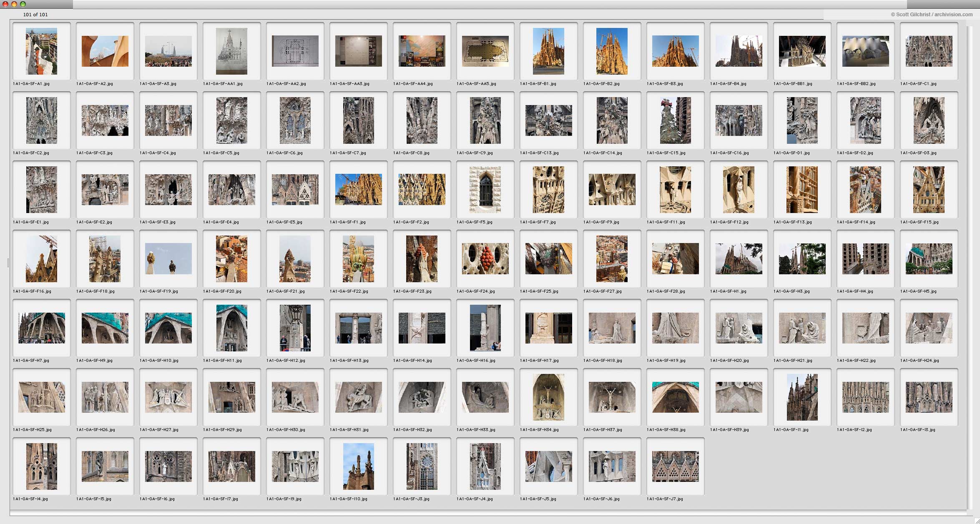
Task: Click filename label 1A1-GA-SF-J4.jpg
Action: (x=475, y=499)
